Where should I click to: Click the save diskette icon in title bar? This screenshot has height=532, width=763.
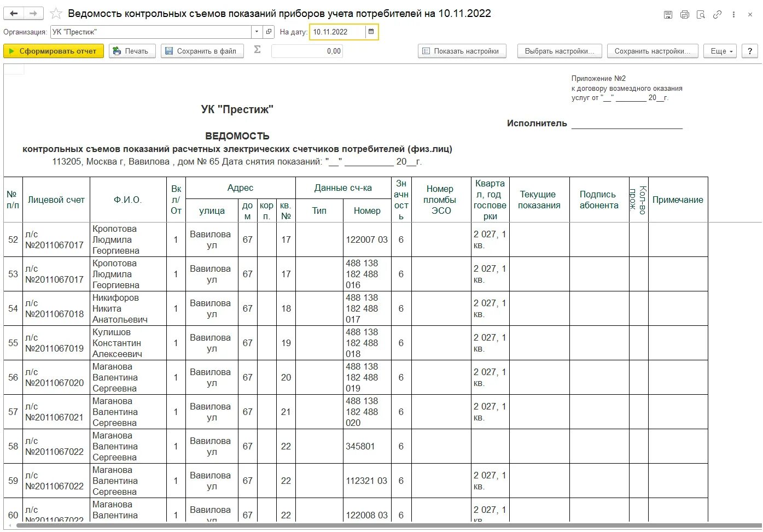[x=668, y=15]
